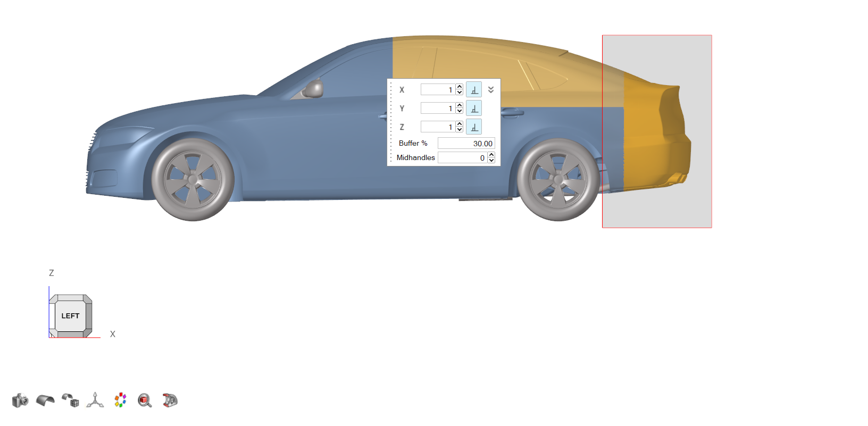Click the X value input field

437,89
